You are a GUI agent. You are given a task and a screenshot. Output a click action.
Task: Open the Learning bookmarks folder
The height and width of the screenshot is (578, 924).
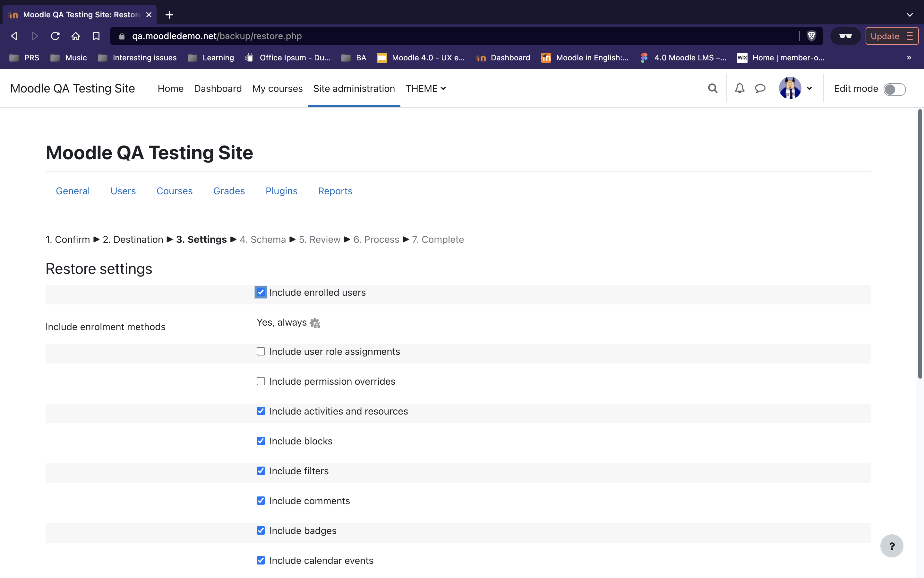tap(211, 58)
